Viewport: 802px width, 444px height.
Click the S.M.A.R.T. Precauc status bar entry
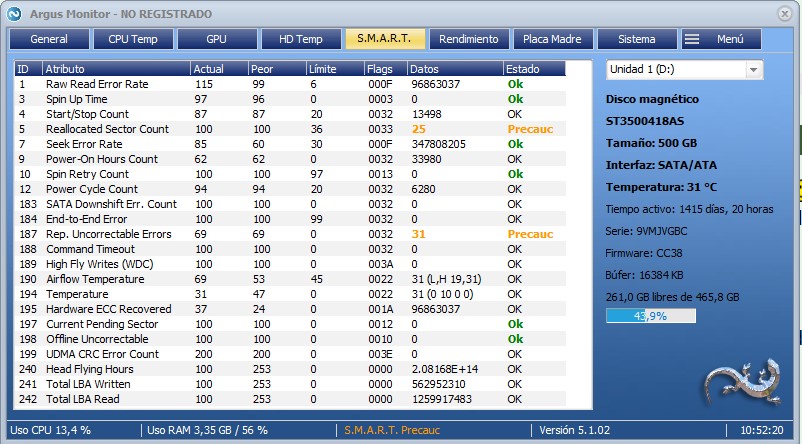(x=392, y=430)
